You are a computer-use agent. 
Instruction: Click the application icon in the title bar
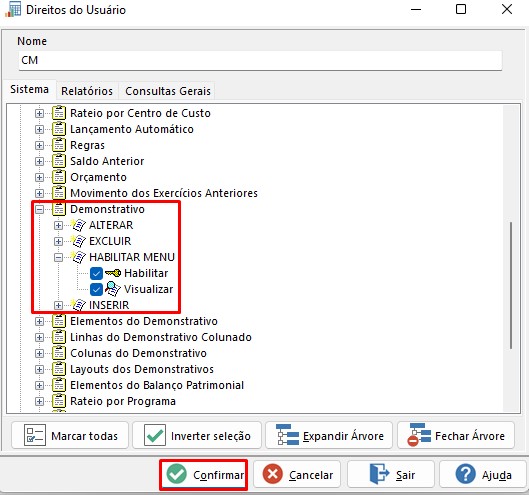[12, 9]
